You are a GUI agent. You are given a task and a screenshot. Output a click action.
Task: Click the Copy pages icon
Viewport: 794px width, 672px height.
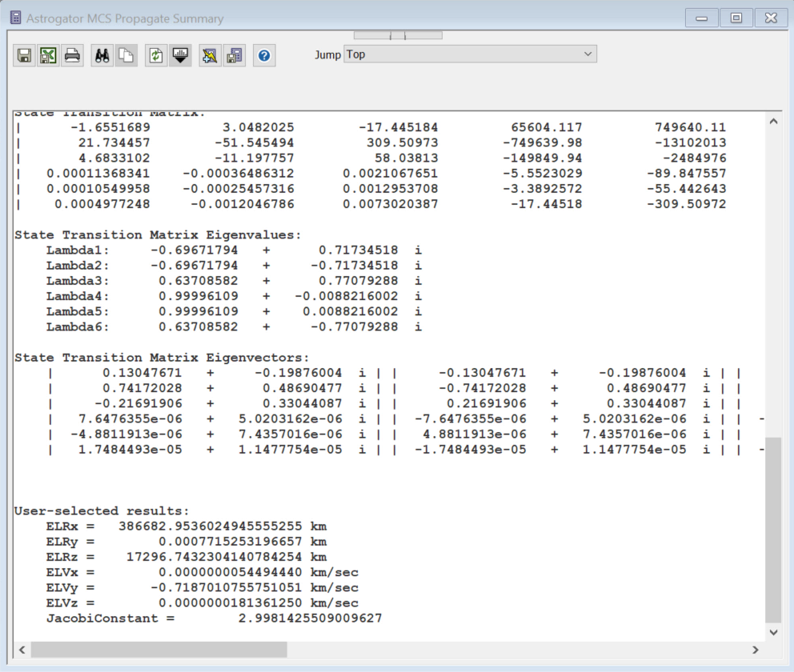126,55
